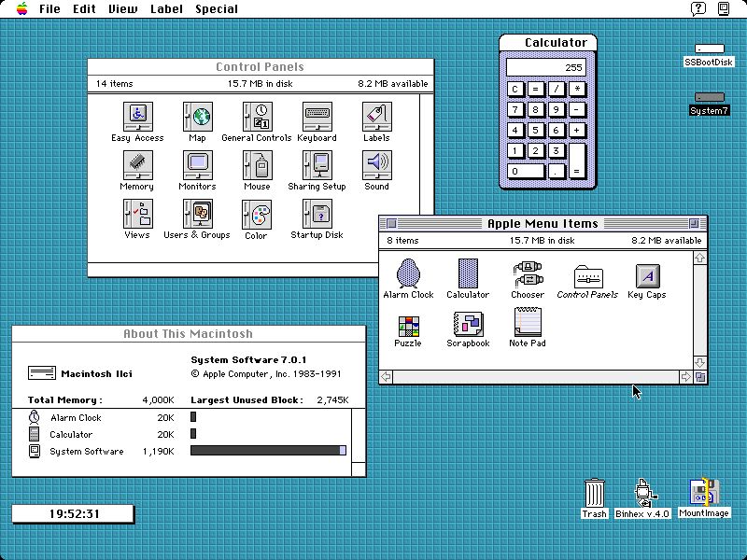Select the Trash on the desktop
747x560 pixels.
[594, 493]
